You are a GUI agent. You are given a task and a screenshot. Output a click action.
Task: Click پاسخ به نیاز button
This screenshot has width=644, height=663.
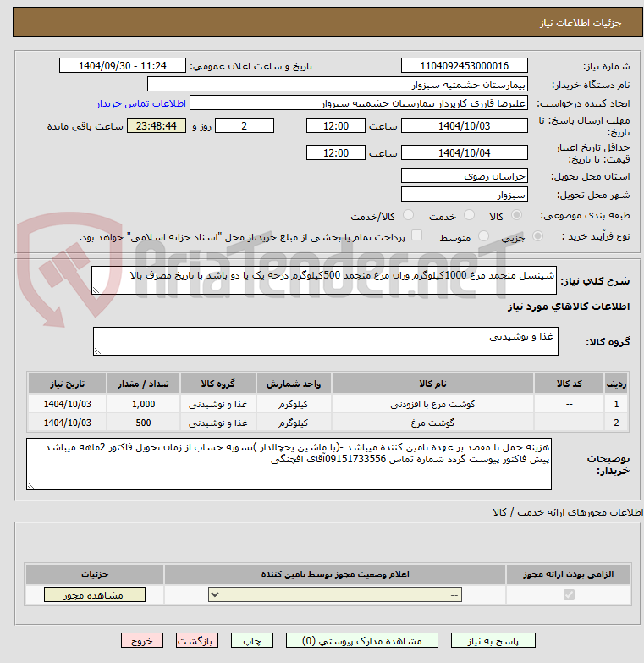[493, 641]
